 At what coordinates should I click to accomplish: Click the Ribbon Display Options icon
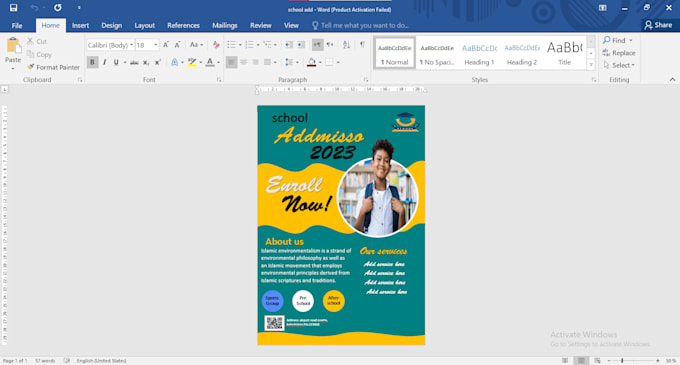point(602,8)
